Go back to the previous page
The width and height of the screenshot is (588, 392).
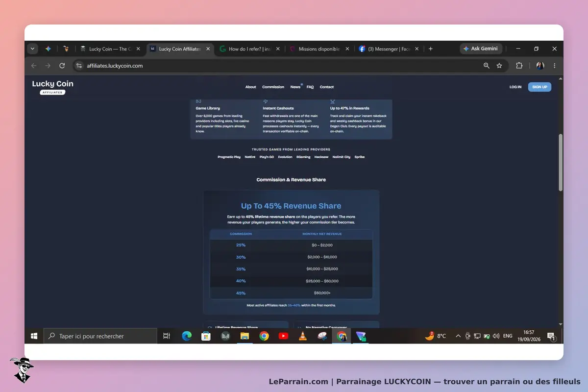pos(34,66)
